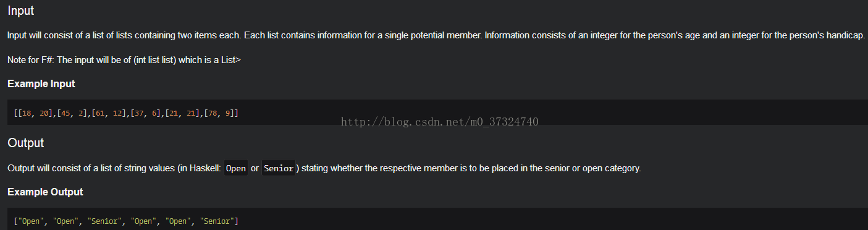Click the Open inline code tag

click(x=236, y=168)
